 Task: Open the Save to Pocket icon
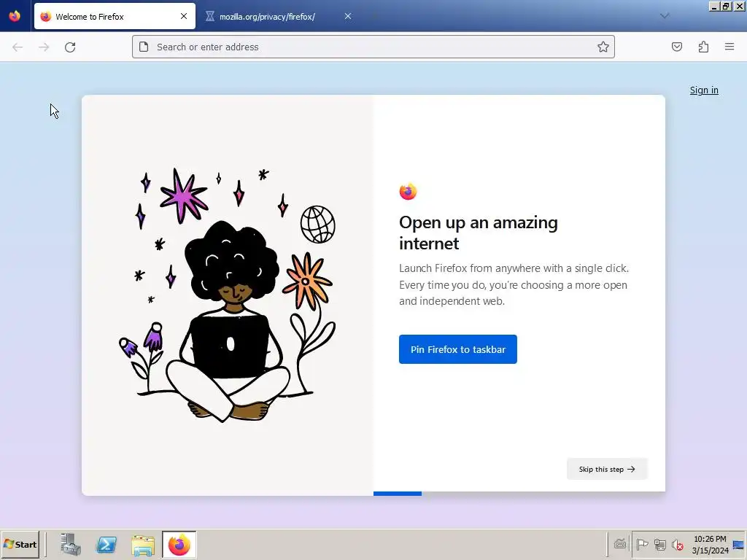[x=677, y=47]
